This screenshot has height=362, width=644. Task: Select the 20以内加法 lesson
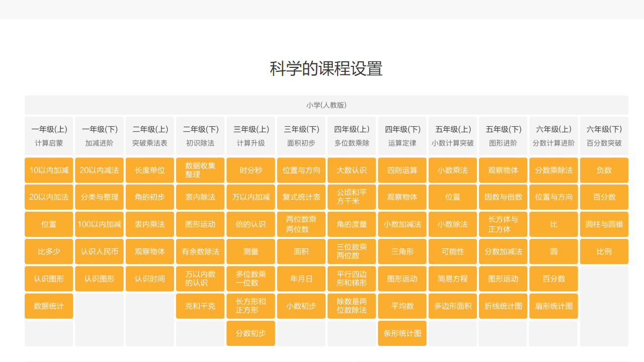(x=49, y=197)
